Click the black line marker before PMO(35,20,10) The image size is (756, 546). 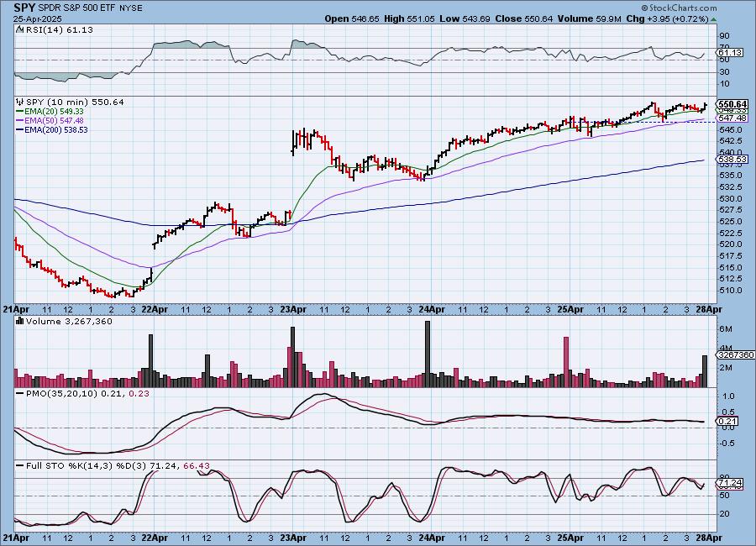[x=20, y=394]
